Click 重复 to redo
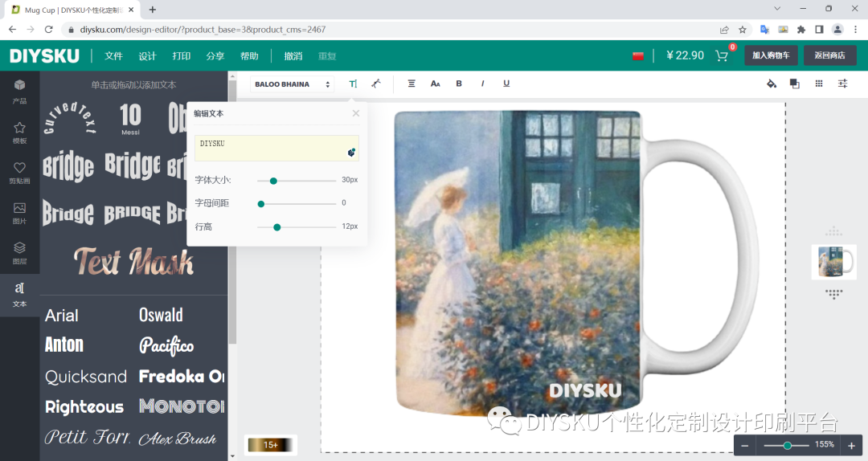868x461 pixels. tap(327, 56)
